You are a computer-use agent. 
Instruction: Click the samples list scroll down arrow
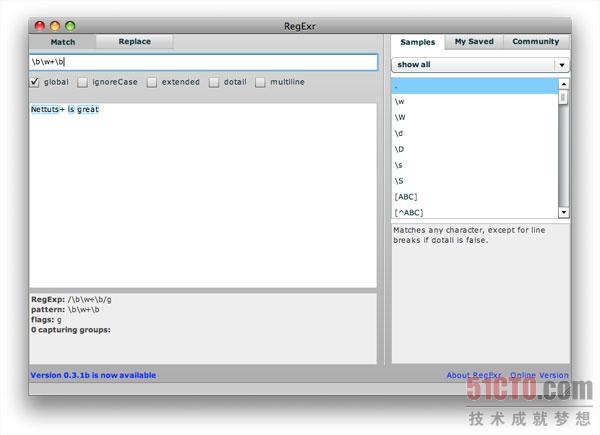(x=563, y=212)
